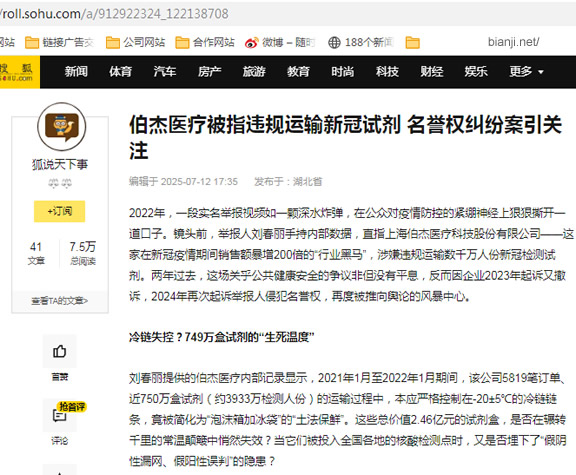Open the 公司网站 bookmark folder
The height and width of the screenshot is (475, 576).
(135, 43)
